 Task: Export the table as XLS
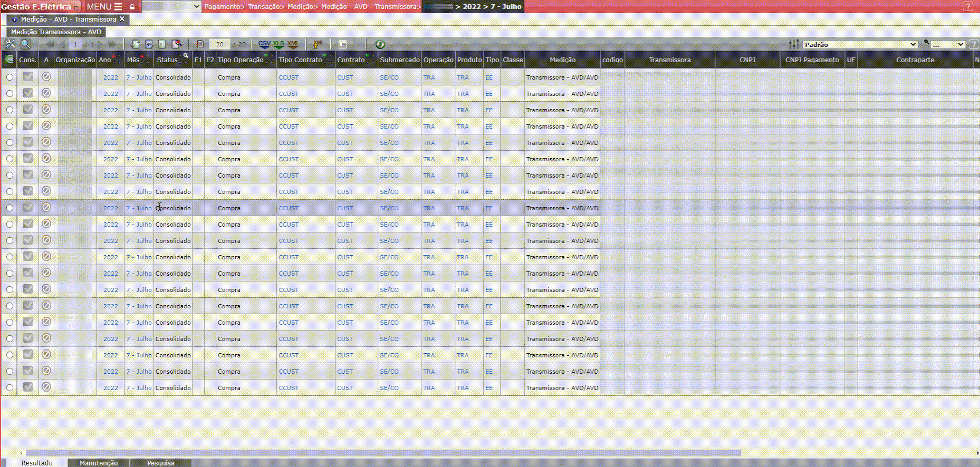[278, 44]
